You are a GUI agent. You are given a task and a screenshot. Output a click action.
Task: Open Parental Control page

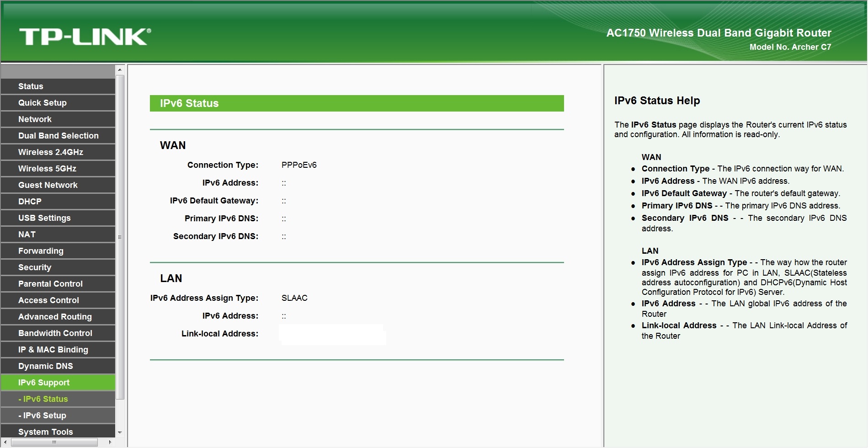(x=58, y=284)
